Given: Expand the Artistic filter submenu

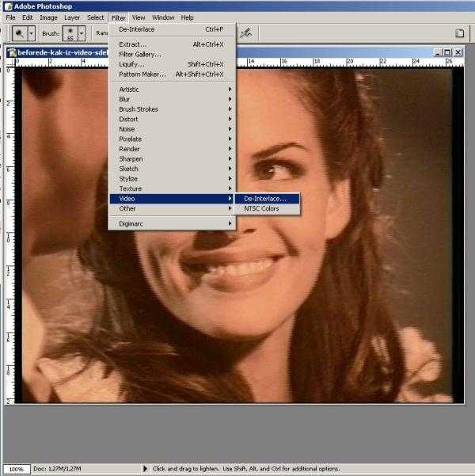Looking at the screenshot, I should point(172,89).
